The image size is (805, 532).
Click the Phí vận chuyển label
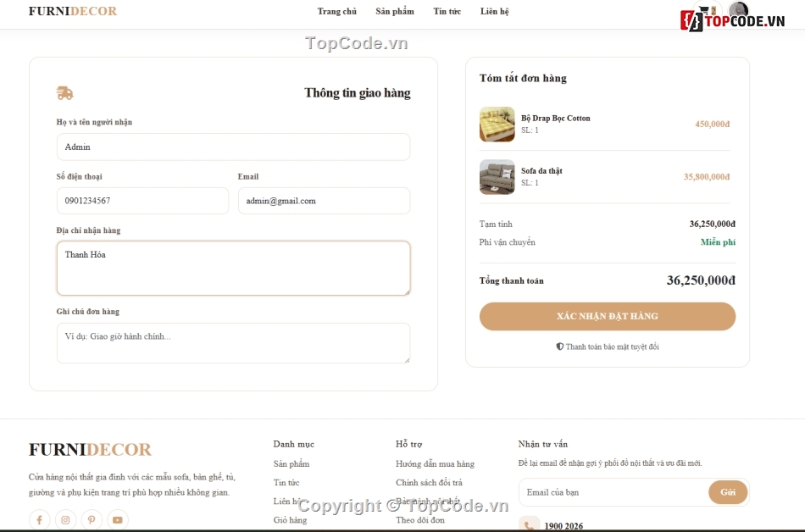tap(508, 242)
